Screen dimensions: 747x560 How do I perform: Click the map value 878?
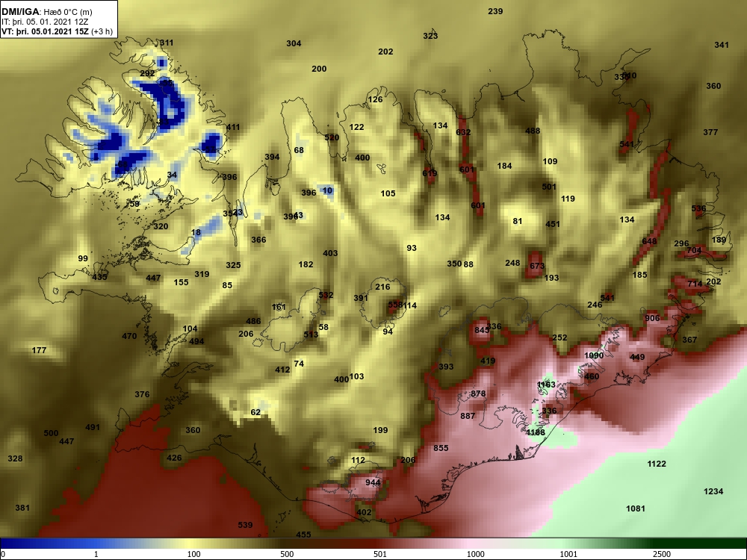click(x=478, y=393)
